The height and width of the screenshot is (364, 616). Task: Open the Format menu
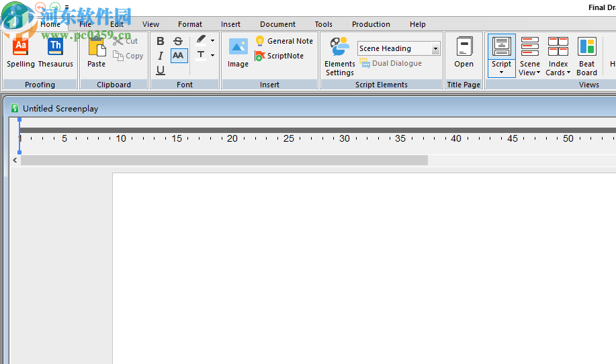click(189, 24)
